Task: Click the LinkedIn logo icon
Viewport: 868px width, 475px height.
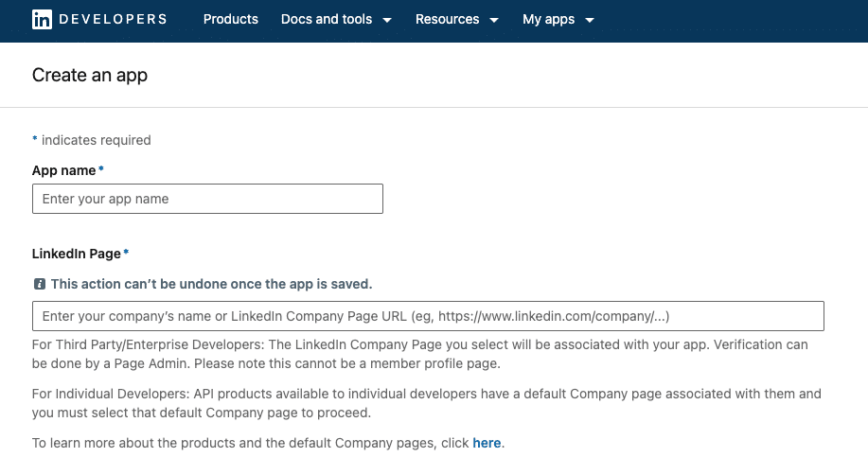Action: point(42,19)
